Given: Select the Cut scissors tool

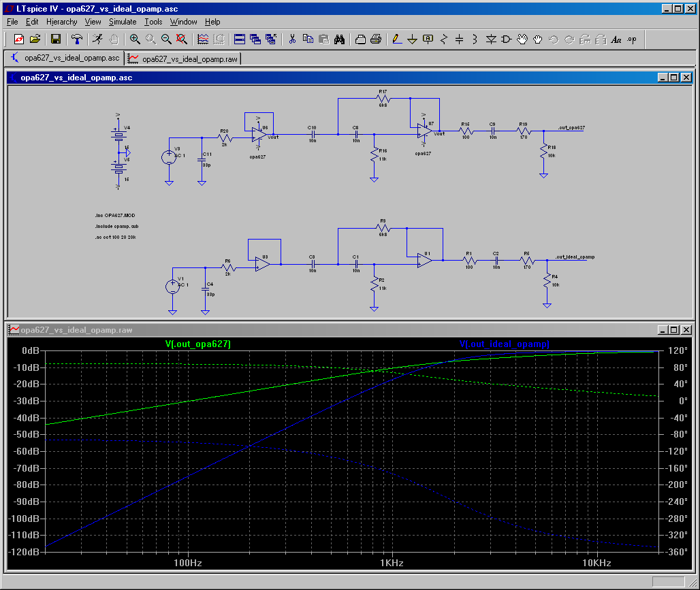Looking at the screenshot, I should point(292,39).
